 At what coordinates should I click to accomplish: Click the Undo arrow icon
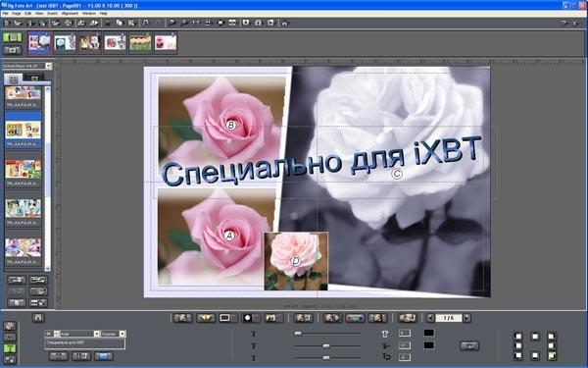pyautogui.click(x=145, y=23)
